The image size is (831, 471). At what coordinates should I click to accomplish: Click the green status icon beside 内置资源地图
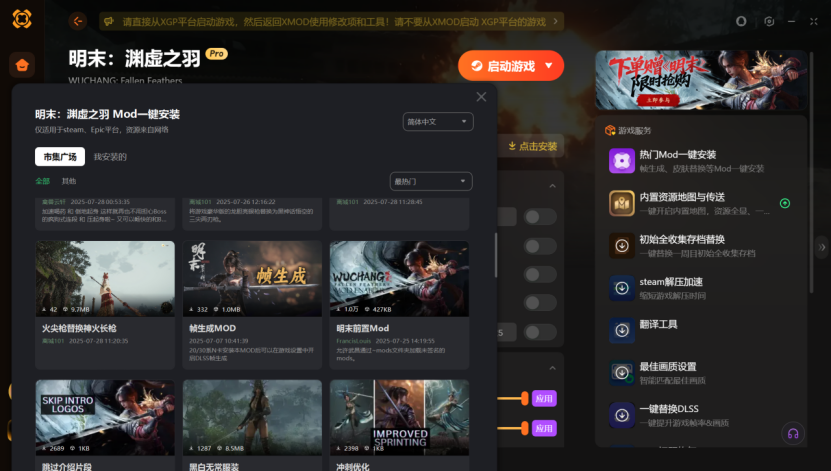(785, 203)
